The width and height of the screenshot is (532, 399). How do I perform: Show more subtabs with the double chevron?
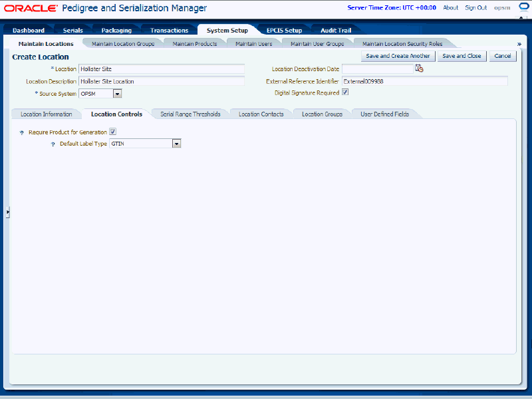coord(519,44)
